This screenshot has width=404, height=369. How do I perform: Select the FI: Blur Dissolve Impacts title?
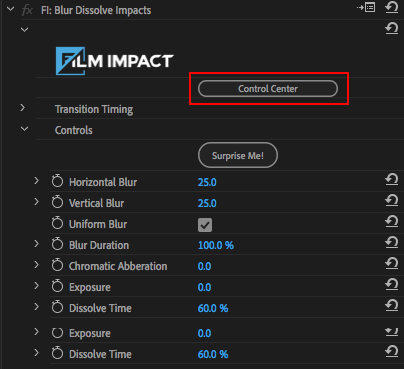(96, 10)
